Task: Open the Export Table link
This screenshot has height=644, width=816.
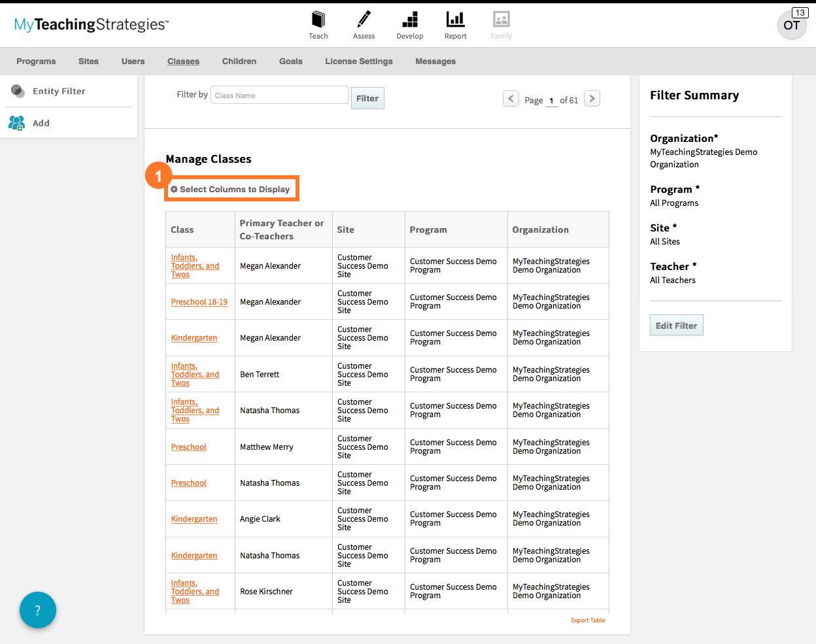Action: (587, 620)
